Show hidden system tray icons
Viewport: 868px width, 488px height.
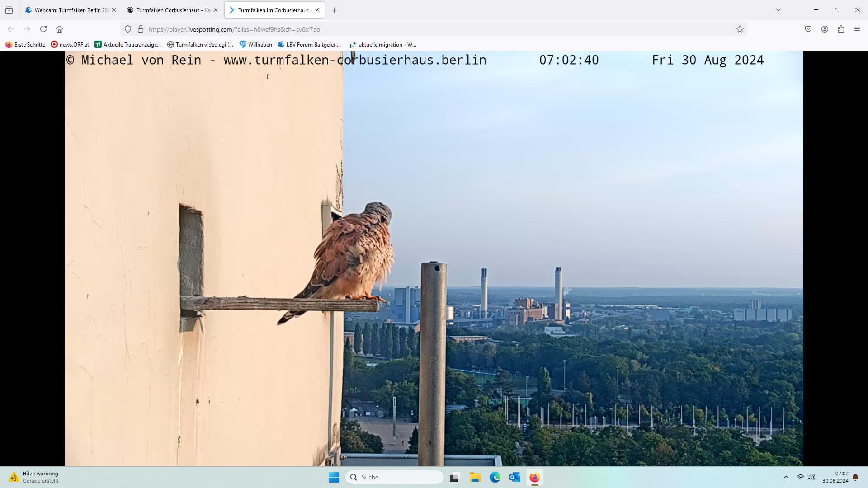point(786,477)
